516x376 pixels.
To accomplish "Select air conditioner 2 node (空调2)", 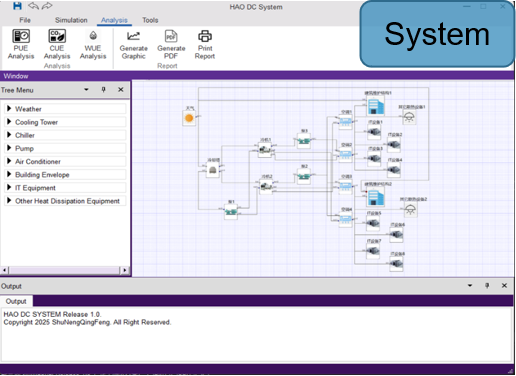I will coord(346,154).
